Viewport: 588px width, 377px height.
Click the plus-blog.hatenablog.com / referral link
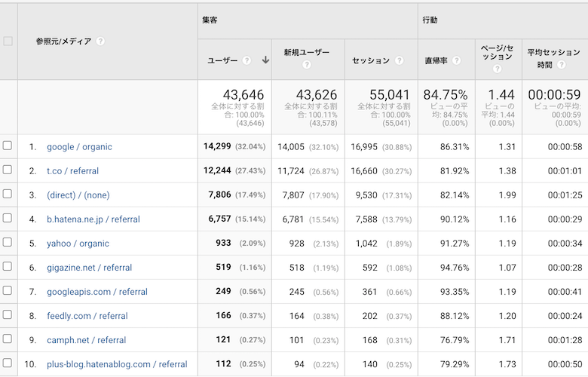tap(117, 364)
